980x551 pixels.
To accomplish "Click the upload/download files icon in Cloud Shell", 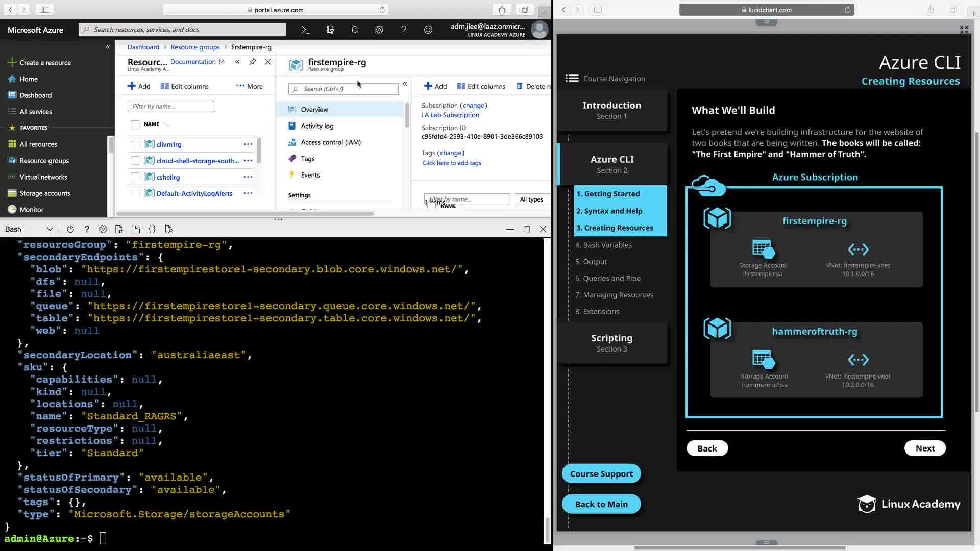I will click(x=119, y=229).
